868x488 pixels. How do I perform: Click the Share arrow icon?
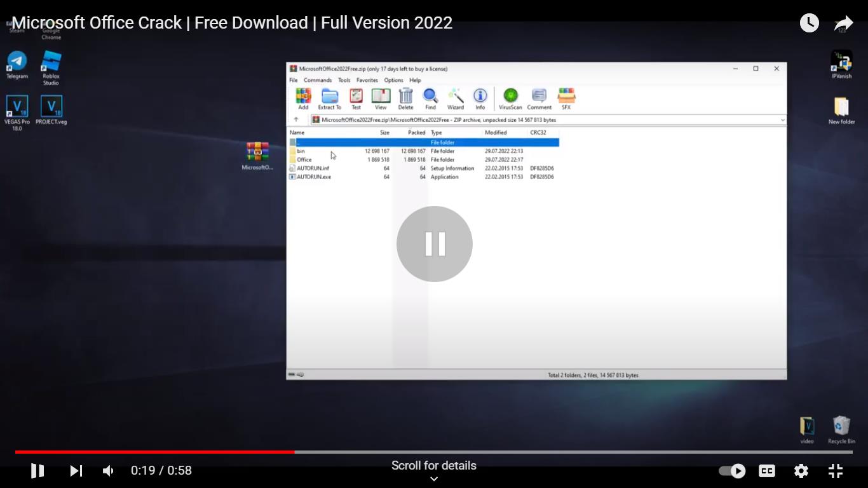coord(843,24)
